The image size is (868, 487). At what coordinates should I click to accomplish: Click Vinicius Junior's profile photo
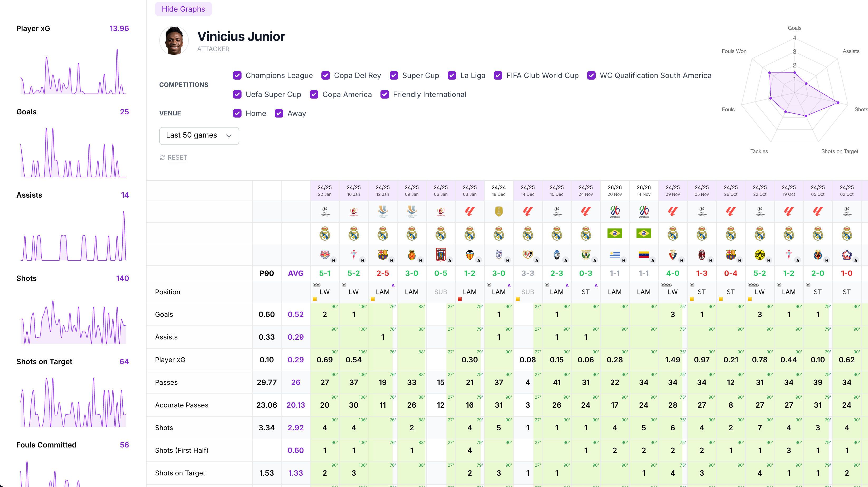pyautogui.click(x=174, y=40)
